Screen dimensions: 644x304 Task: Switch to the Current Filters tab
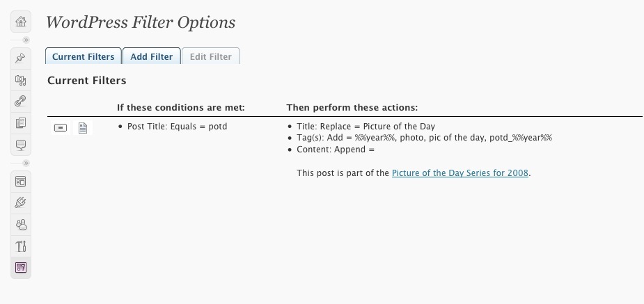[x=84, y=56]
